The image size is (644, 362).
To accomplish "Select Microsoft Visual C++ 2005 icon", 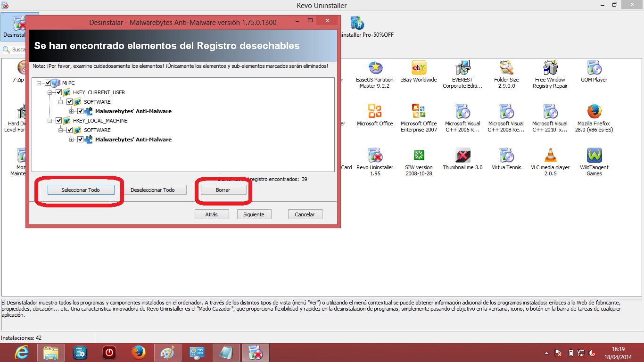I will (x=462, y=112).
